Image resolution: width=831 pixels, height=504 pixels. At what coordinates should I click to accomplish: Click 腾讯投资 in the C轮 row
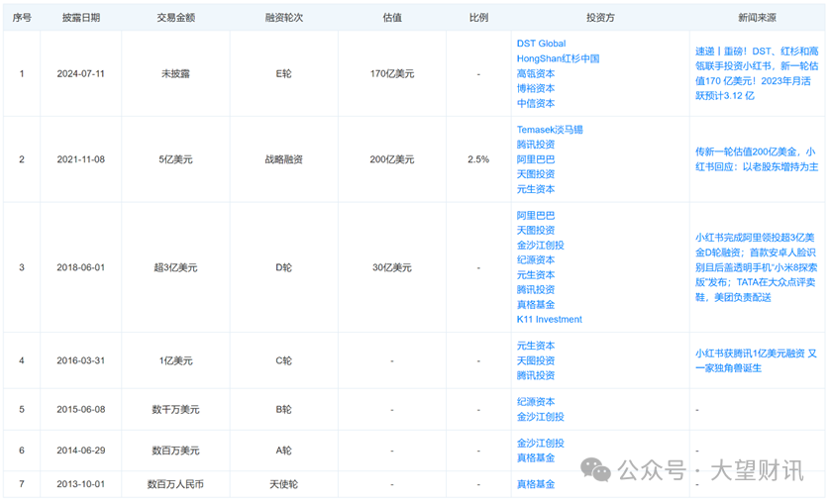click(536, 375)
